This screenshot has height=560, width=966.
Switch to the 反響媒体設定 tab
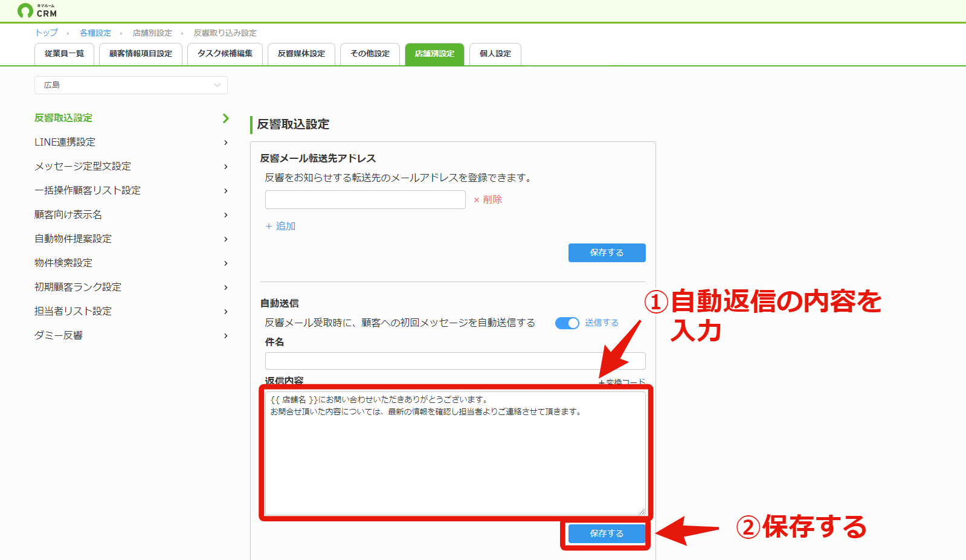301,54
